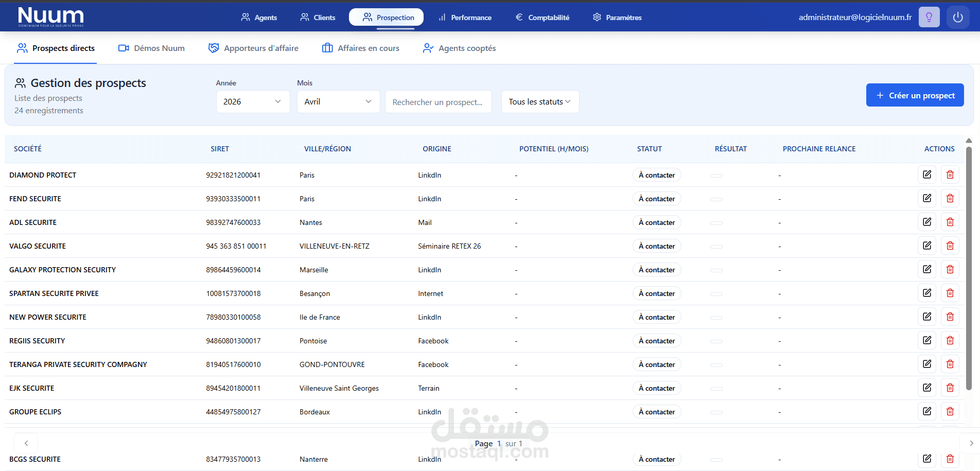
Task: Delete the TERANGA PRIVATE SECURITY COMPAGNY prospect
Action: point(950,364)
